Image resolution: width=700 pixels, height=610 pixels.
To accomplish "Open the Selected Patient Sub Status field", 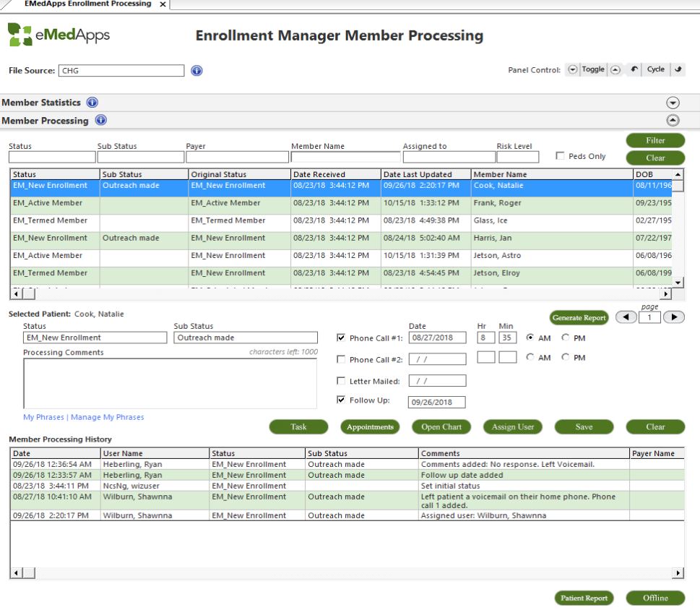I will pos(246,338).
